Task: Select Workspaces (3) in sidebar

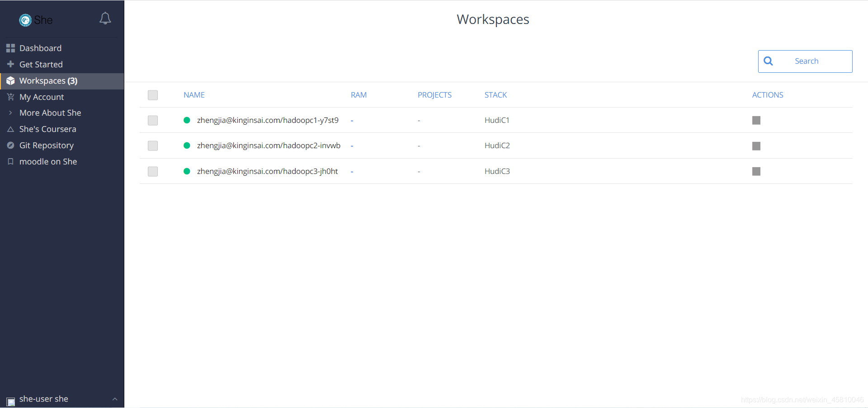Action: tap(62, 81)
